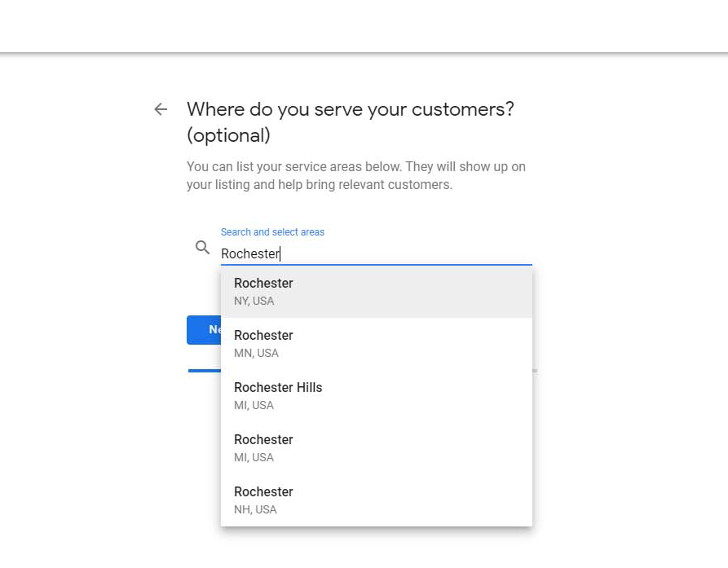Screen dimensions: 728x568
Task: Click the "Search and select areas" label
Action: click(x=272, y=232)
